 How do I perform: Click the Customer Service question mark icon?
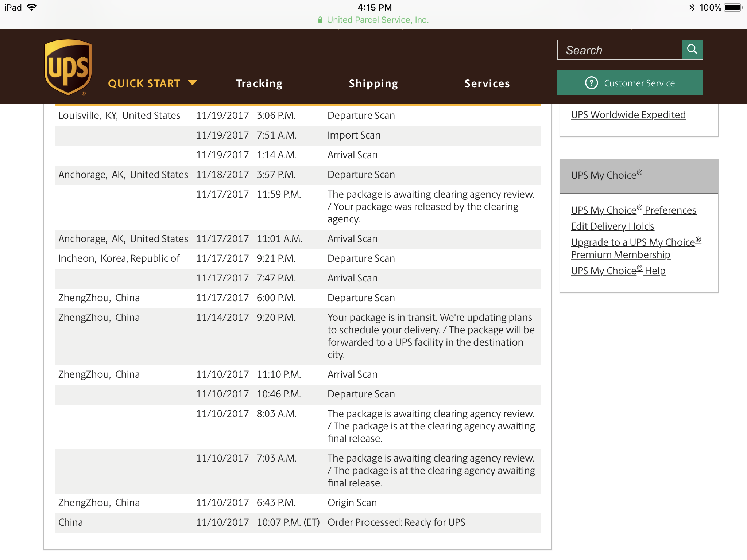[x=591, y=83]
